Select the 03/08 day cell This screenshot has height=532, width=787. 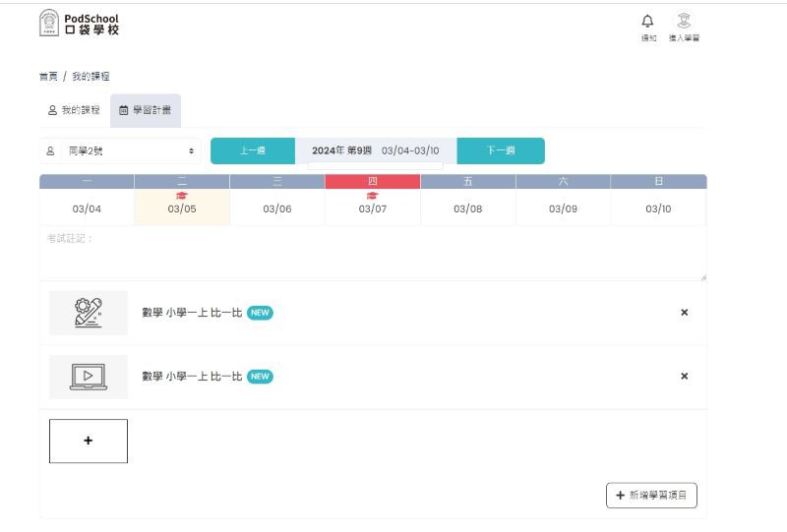pos(467,208)
